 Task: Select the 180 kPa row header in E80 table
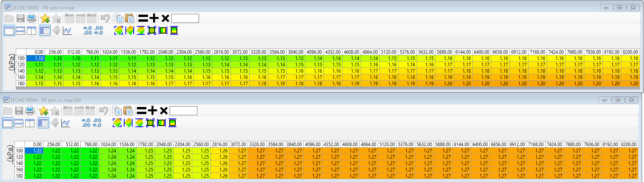point(20,176)
